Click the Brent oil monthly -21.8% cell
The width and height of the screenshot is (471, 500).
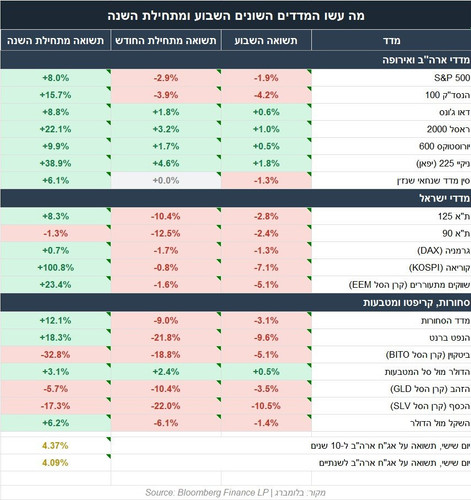166,338
